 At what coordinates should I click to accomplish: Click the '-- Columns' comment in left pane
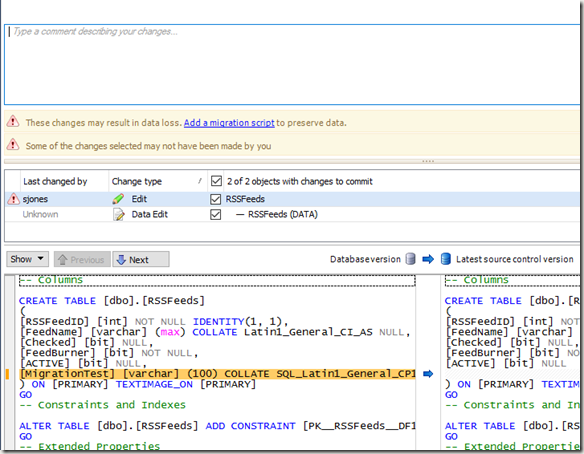(x=51, y=280)
